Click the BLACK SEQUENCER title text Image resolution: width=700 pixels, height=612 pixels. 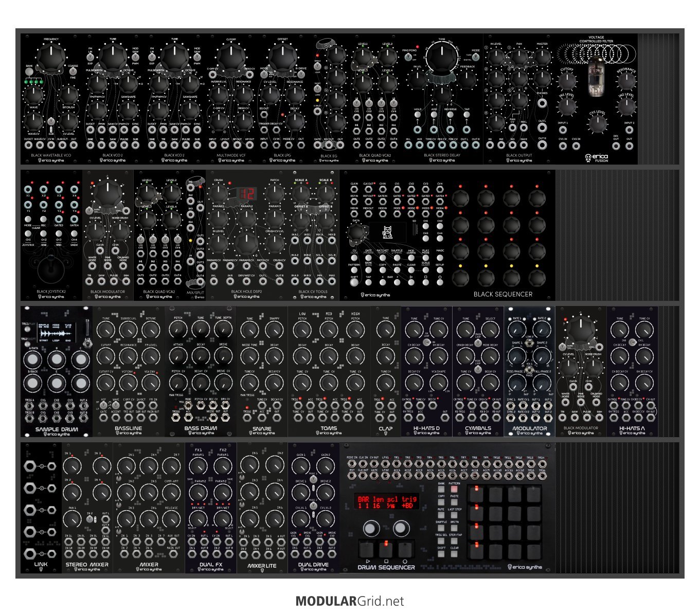click(x=502, y=294)
